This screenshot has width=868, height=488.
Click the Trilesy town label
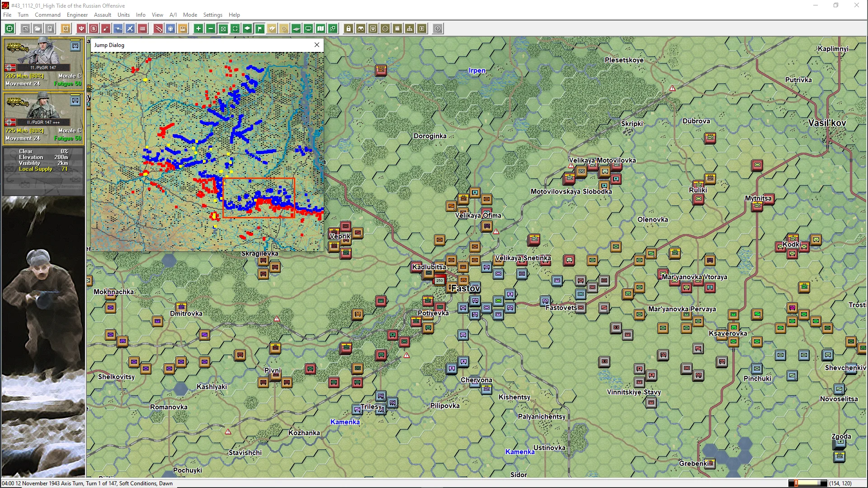pos(371,406)
